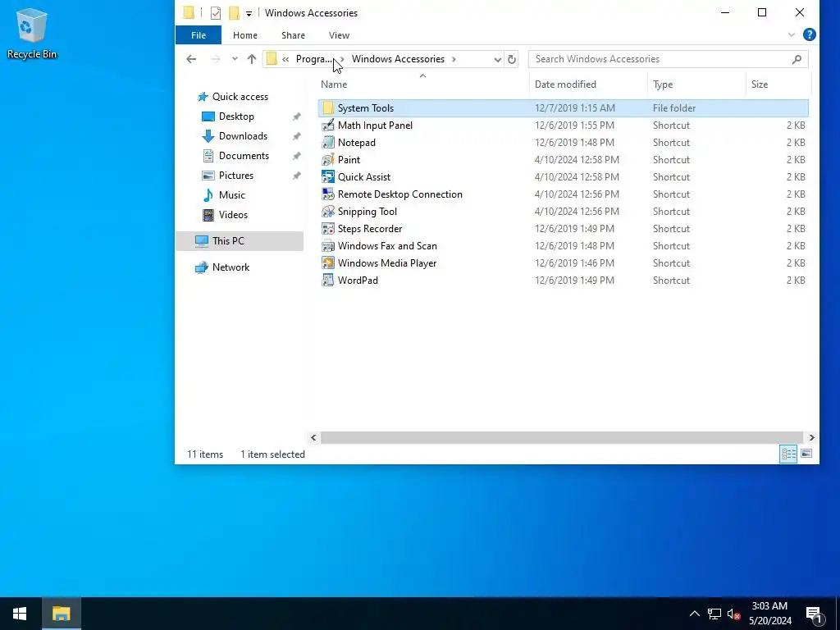Screen dimensions: 840x630
Task: Select This PC in navigation pane
Action: (240, 241)
